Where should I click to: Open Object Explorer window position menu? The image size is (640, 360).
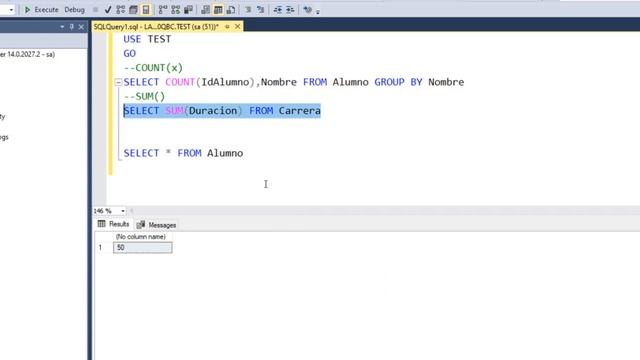pyautogui.click(x=62, y=27)
